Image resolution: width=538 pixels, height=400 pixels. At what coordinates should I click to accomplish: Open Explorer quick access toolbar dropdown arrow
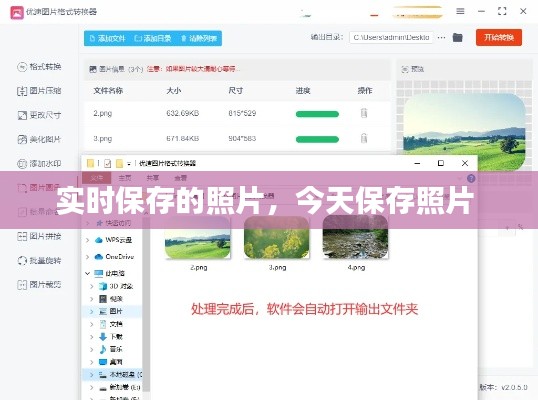click(x=129, y=164)
